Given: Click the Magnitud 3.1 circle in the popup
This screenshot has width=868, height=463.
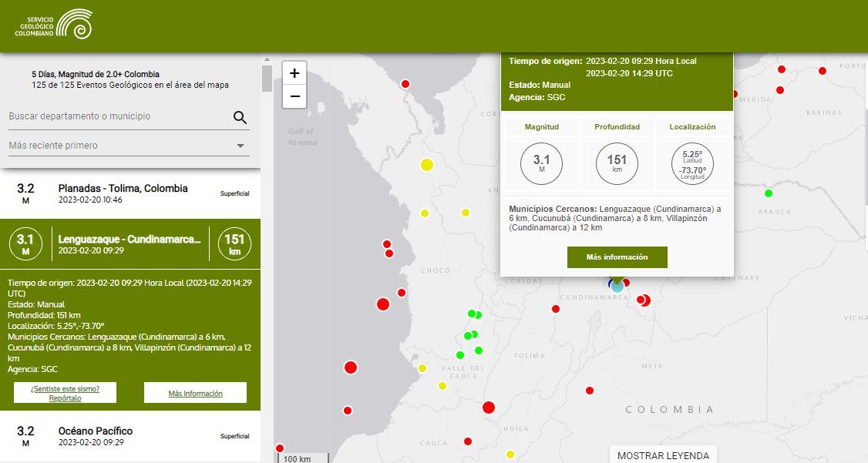Looking at the screenshot, I should pyautogui.click(x=541, y=163).
